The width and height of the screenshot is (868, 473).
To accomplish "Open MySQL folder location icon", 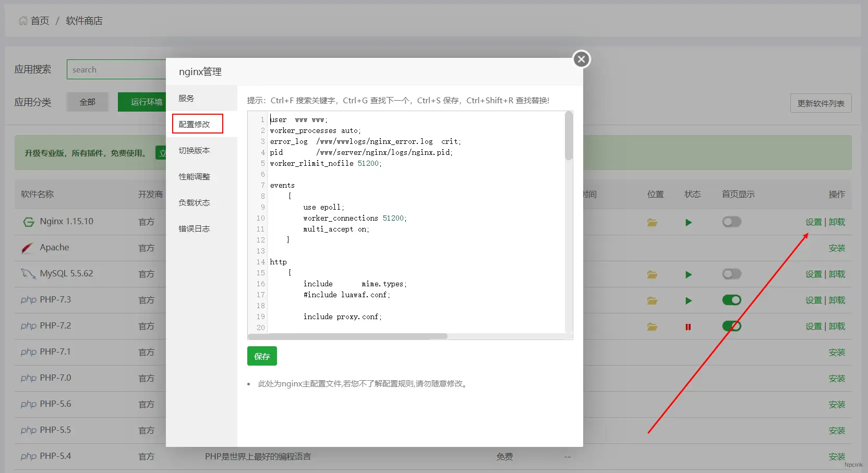I will coord(652,274).
